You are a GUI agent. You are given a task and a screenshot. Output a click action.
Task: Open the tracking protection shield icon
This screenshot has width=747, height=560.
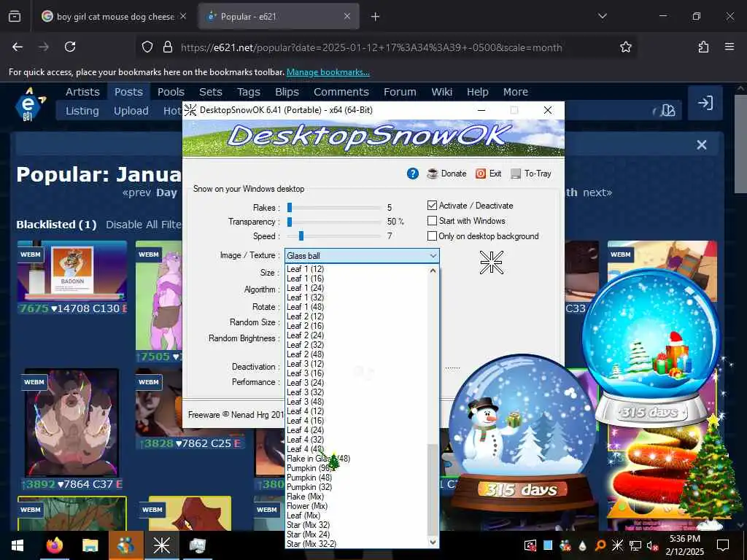click(x=147, y=47)
